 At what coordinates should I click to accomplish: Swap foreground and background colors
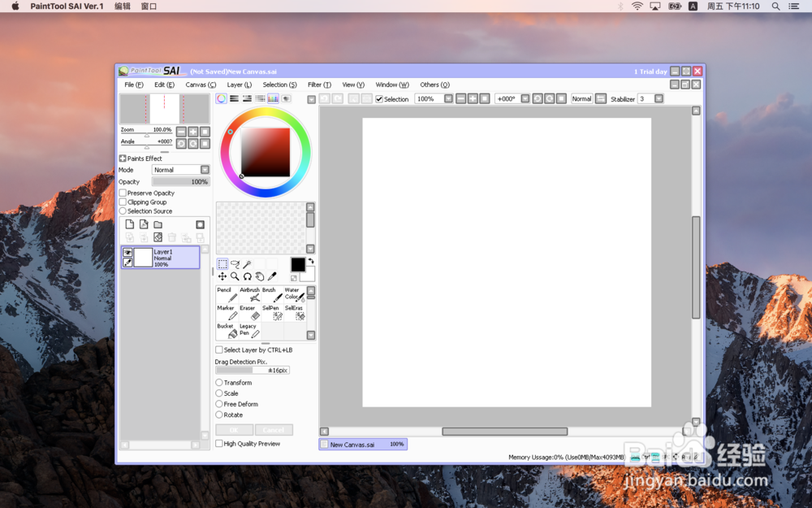point(311,261)
